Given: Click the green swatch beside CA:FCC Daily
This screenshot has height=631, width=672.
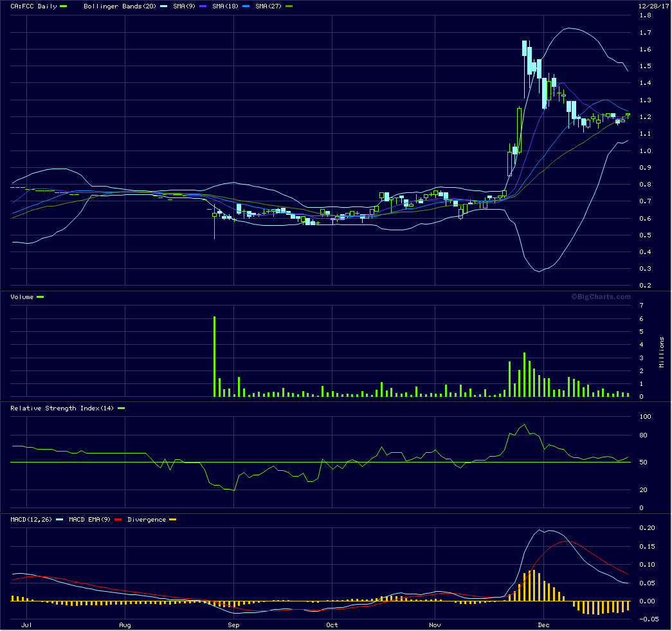Looking at the screenshot, I should point(63,6).
